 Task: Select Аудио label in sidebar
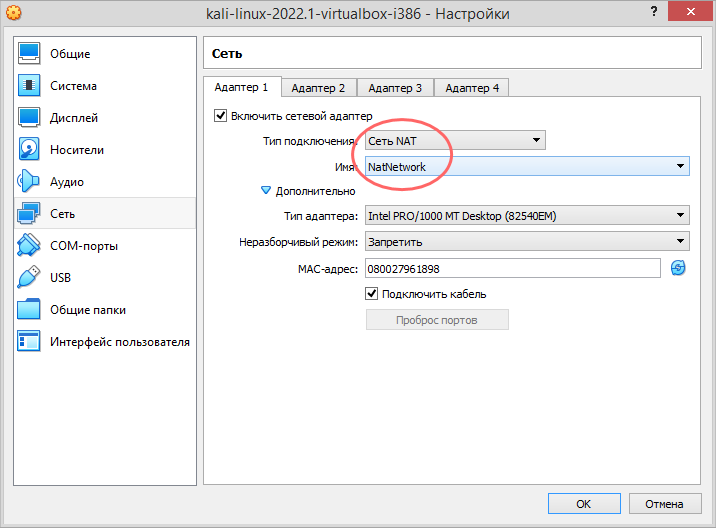(67, 182)
